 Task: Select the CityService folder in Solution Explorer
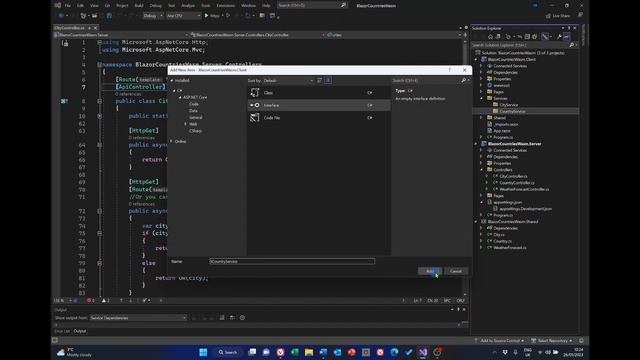(x=509, y=105)
